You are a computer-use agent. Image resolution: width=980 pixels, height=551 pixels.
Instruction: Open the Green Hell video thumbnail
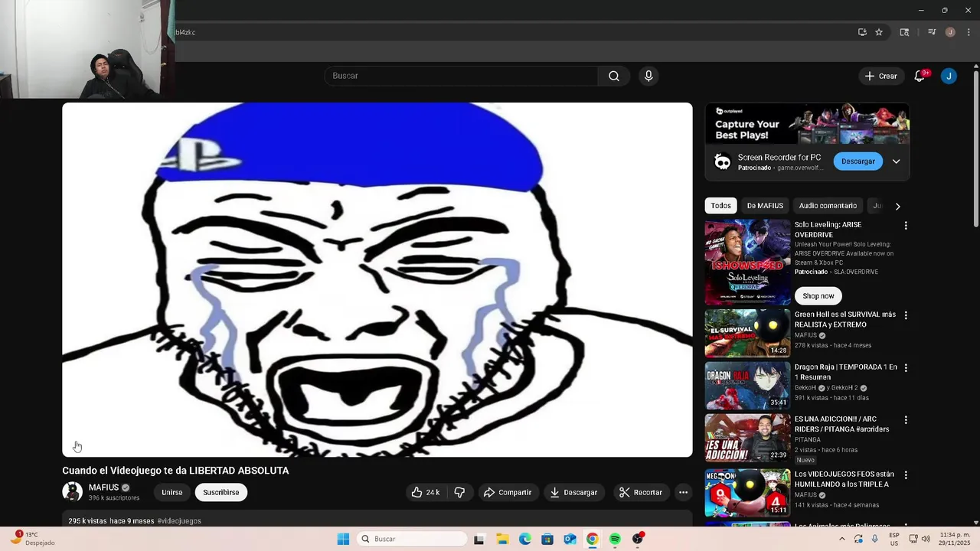747,334
